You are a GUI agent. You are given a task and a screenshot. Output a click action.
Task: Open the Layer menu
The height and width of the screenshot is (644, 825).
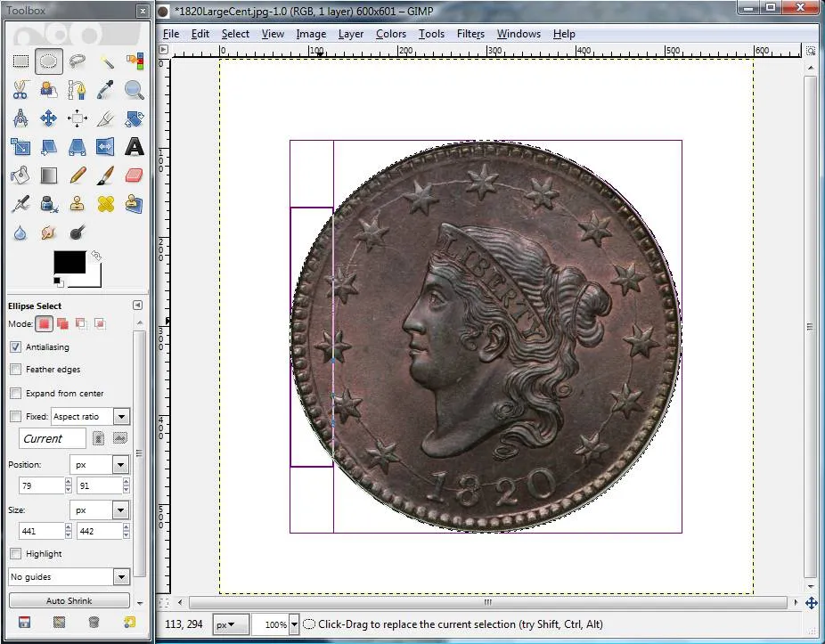point(351,34)
